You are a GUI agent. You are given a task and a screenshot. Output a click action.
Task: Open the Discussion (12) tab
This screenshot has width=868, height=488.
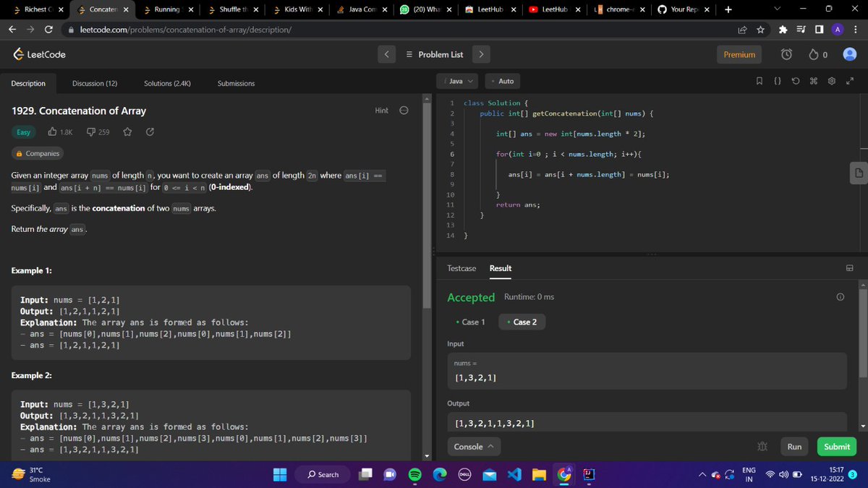coord(95,83)
